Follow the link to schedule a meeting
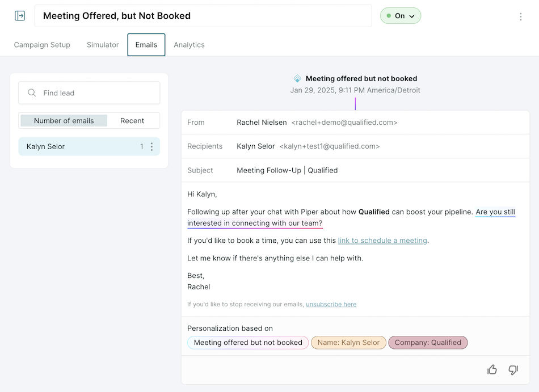The width and height of the screenshot is (539, 392). [x=382, y=241]
